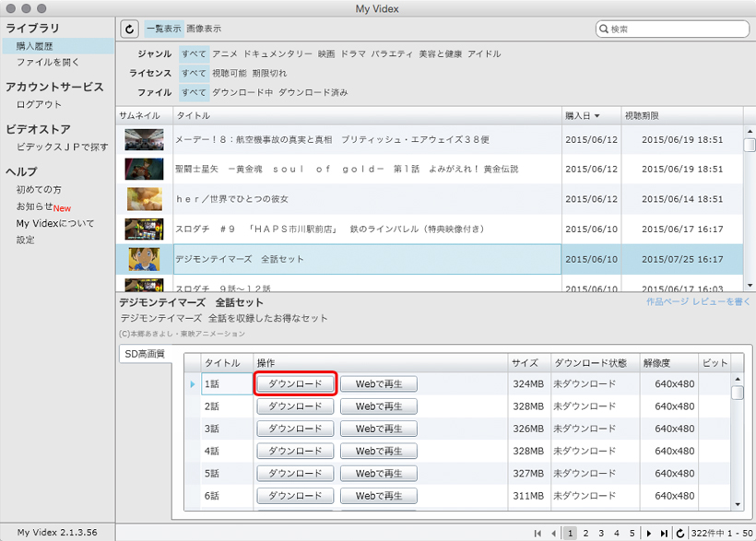Go to previous page arrow
This screenshot has width=756, height=541.
pos(553,533)
